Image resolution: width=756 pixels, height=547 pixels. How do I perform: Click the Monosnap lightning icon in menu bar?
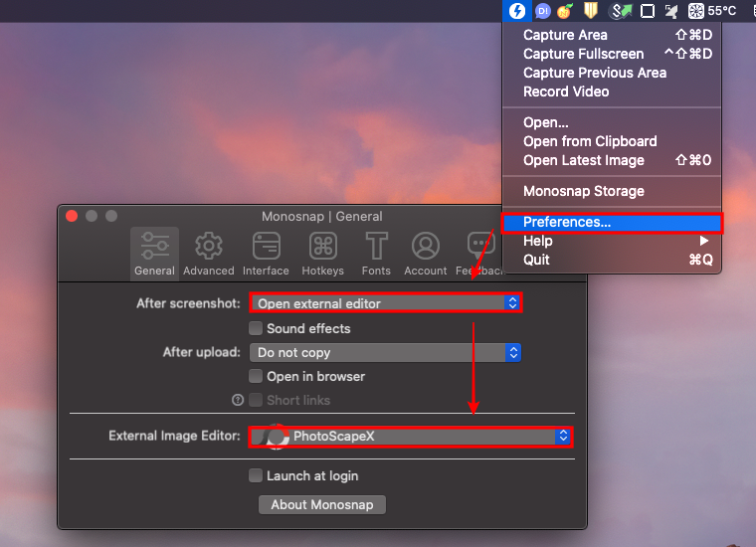[517, 10]
